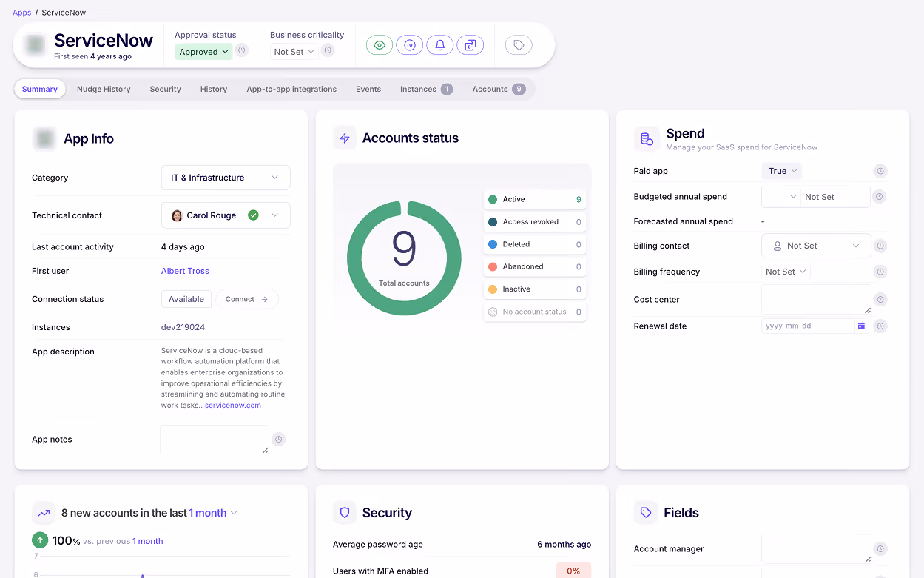
Task: Click history clock for Account manager
Action: point(880,549)
